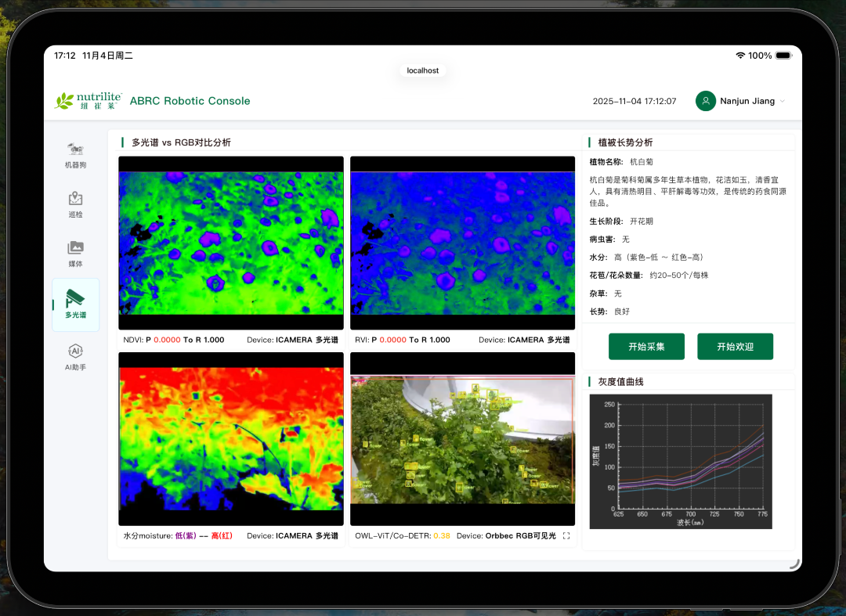
Task: Expand RGB view with fullscreen icon
Action: [566, 536]
